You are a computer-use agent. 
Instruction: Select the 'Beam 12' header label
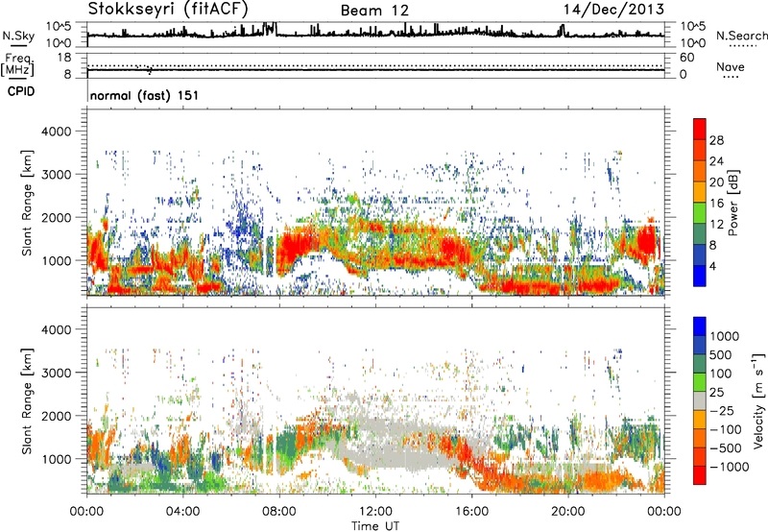[x=374, y=11]
